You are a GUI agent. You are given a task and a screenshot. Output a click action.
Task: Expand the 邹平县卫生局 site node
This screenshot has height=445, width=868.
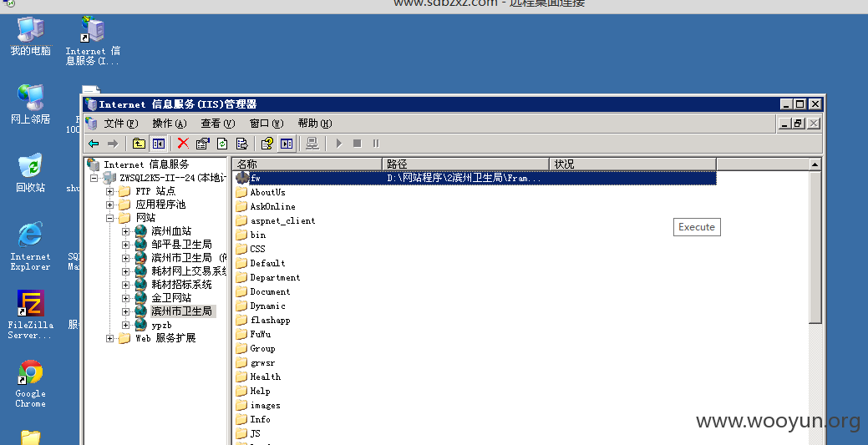125,245
